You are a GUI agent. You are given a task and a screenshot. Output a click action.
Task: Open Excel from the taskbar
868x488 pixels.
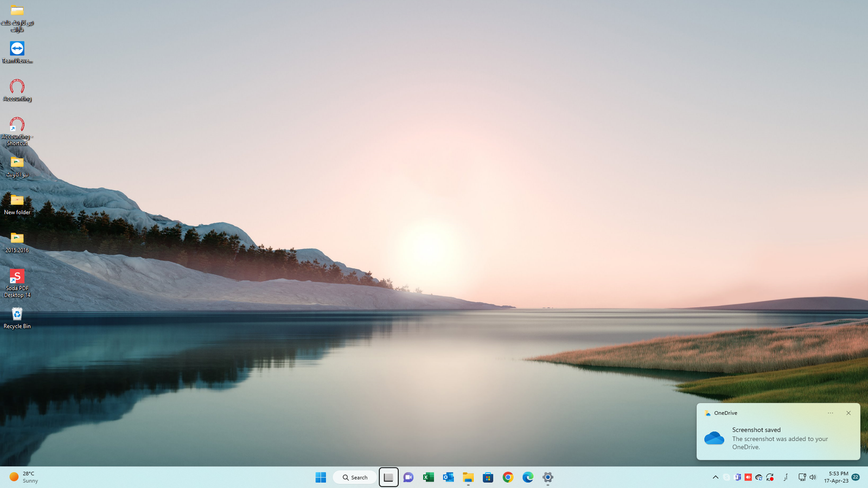click(428, 477)
